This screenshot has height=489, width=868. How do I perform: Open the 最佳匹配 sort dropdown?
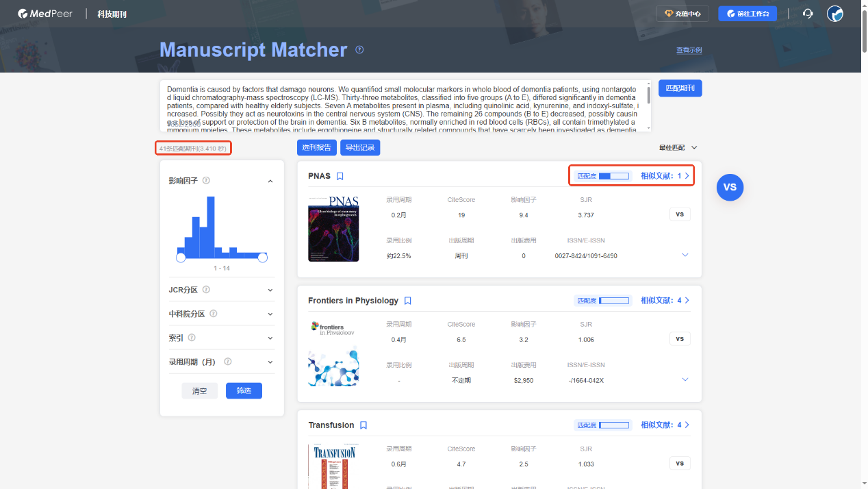point(678,147)
